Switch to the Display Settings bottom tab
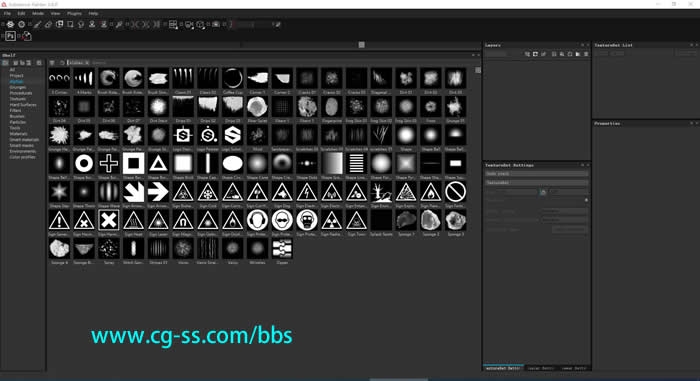Image resolution: width=700 pixels, height=381 pixels. (x=541, y=368)
